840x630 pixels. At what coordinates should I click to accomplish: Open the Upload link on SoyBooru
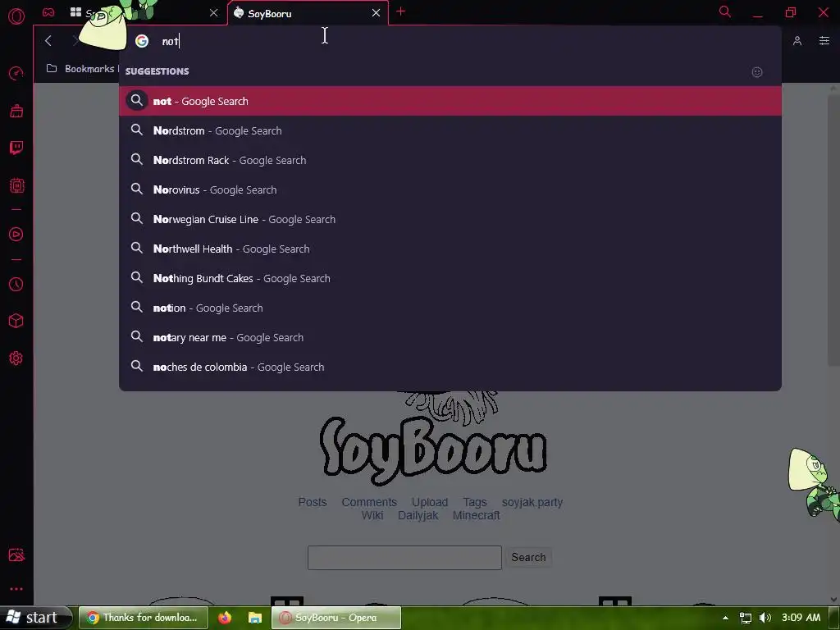click(x=430, y=502)
